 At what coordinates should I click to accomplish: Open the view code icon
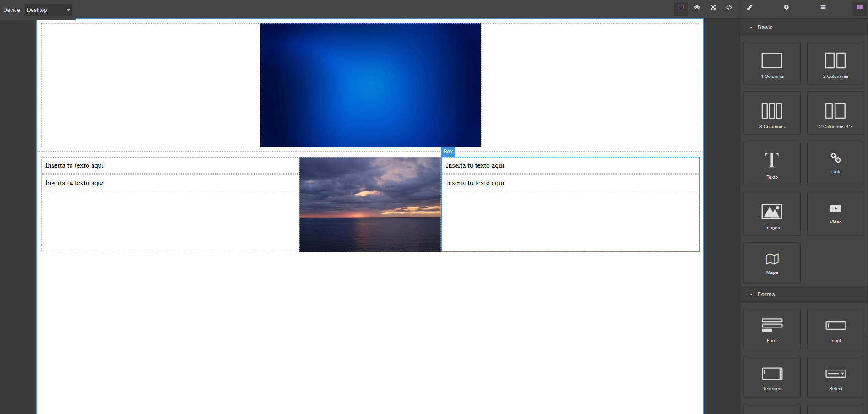tap(729, 7)
